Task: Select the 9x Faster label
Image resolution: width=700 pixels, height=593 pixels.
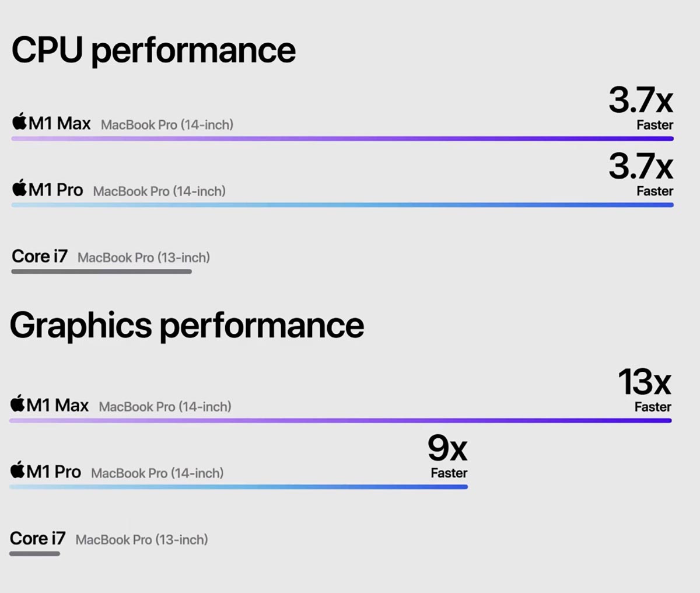Action: point(448,455)
